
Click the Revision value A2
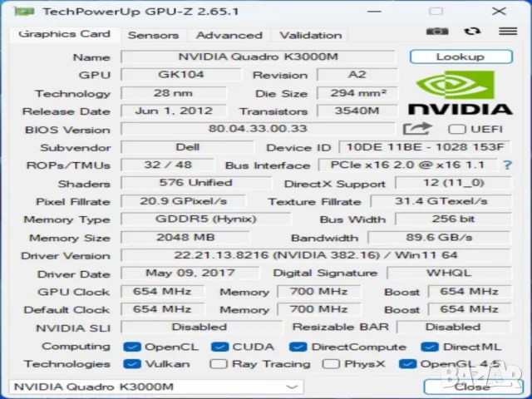click(x=357, y=75)
